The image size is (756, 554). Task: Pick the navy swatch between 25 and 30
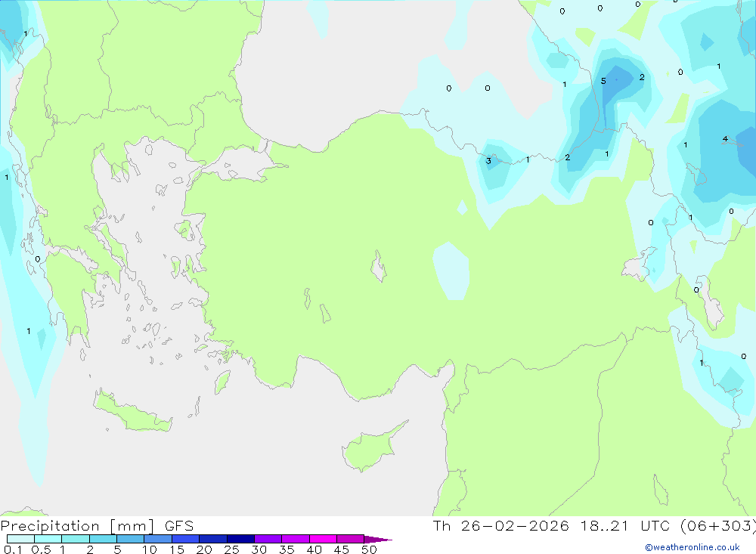tap(240, 539)
